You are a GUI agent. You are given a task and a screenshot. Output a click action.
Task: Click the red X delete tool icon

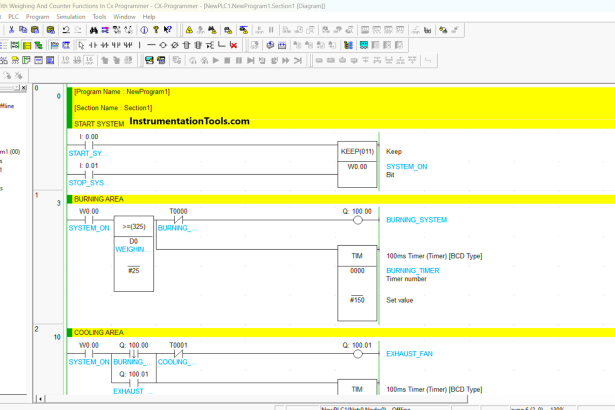pos(233,45)
